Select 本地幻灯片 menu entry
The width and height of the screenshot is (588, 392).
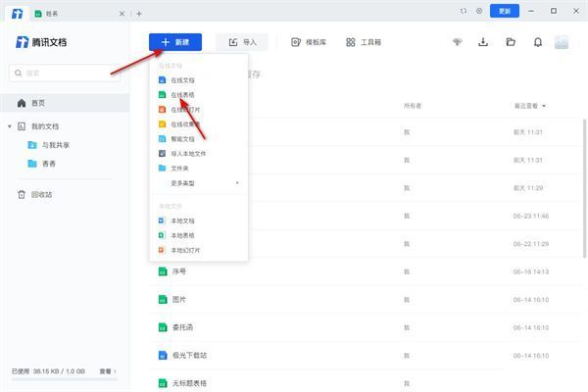click(184, 250)
